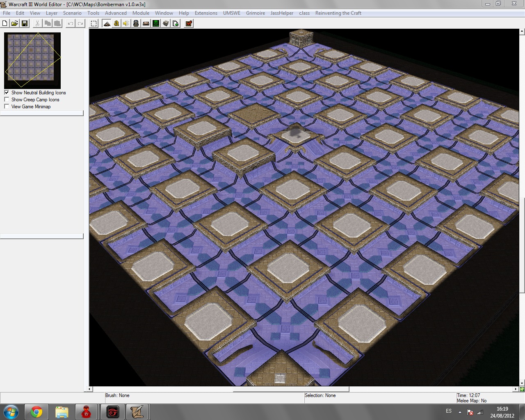Open the Advanced menu

116,13
